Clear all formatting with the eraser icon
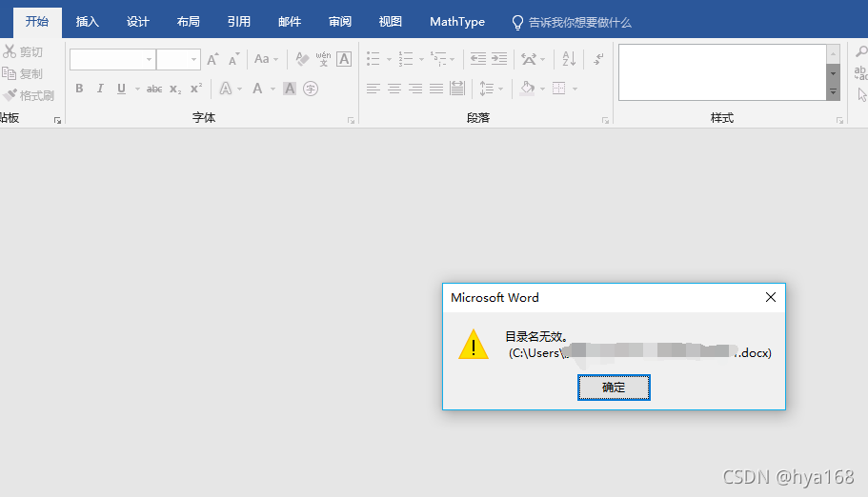The height and width of the screenshot is (497, 868). click(302, 59)
